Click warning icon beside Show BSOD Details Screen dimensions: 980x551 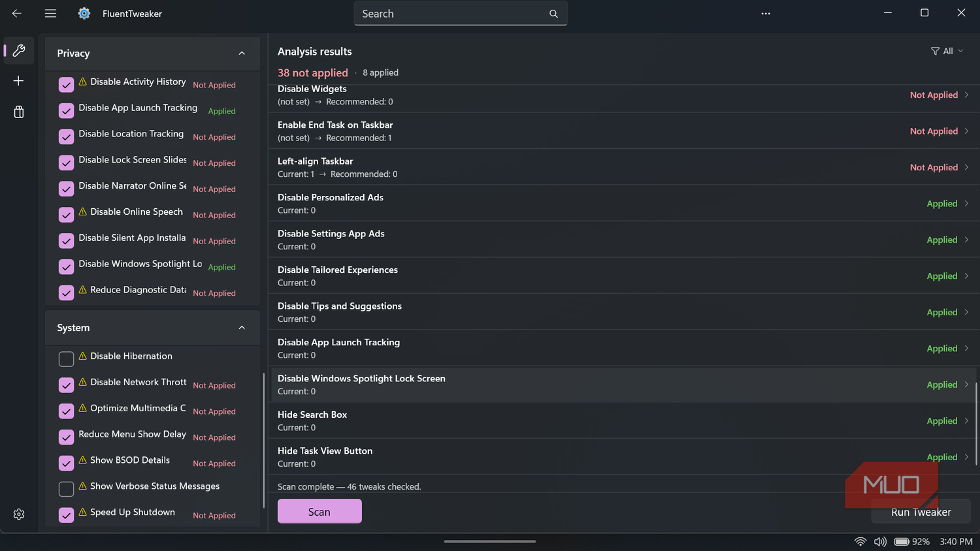[82, 460]
